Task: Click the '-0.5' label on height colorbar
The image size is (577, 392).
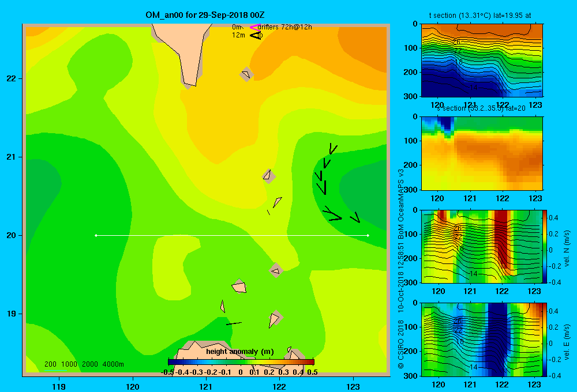Action: [167, 372]
